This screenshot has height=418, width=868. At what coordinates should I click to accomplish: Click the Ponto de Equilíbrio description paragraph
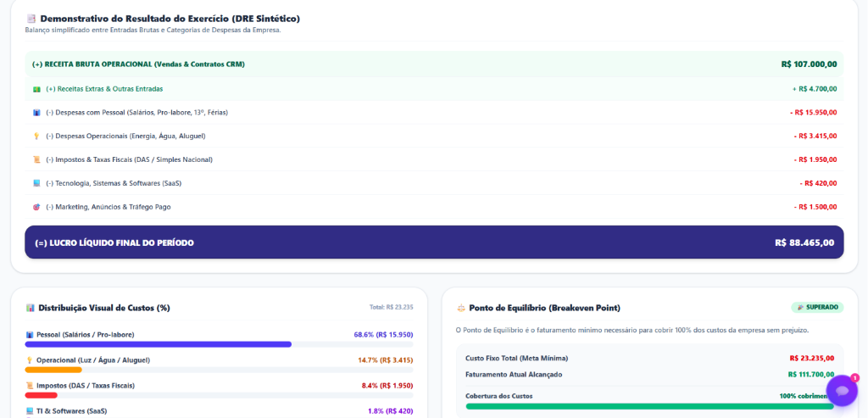(632, 331)
